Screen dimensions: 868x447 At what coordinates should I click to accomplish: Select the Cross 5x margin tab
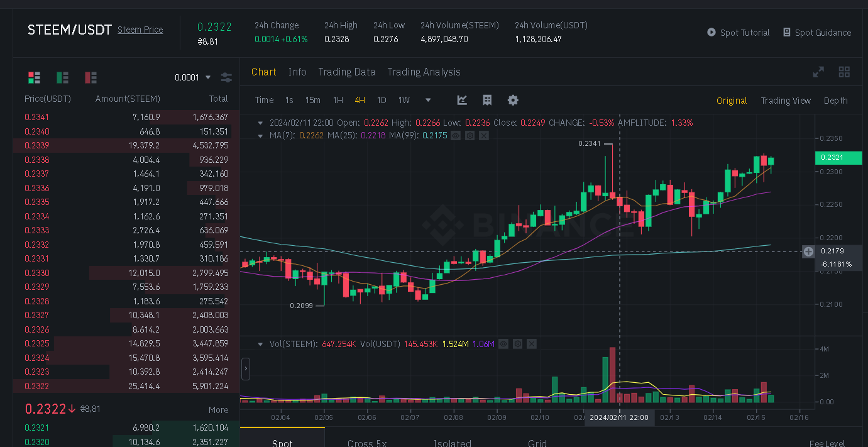pos(367,442)
